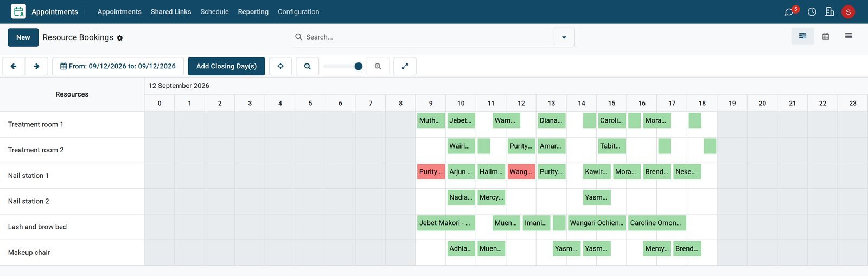The height and width of the screenshot is (276, 868).
Task: Open the Appointments menu
Action: pos(119,11)
